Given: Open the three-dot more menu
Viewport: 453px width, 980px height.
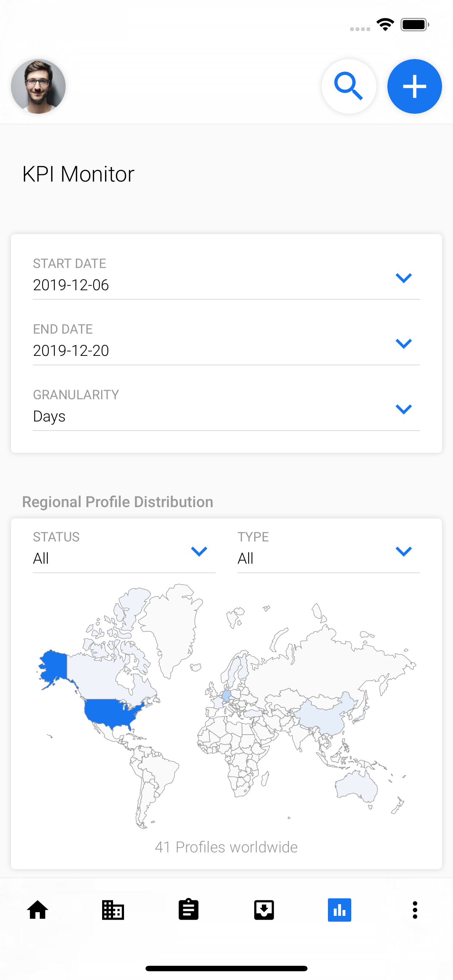Looking at the screenshot, I should (415, 910).
